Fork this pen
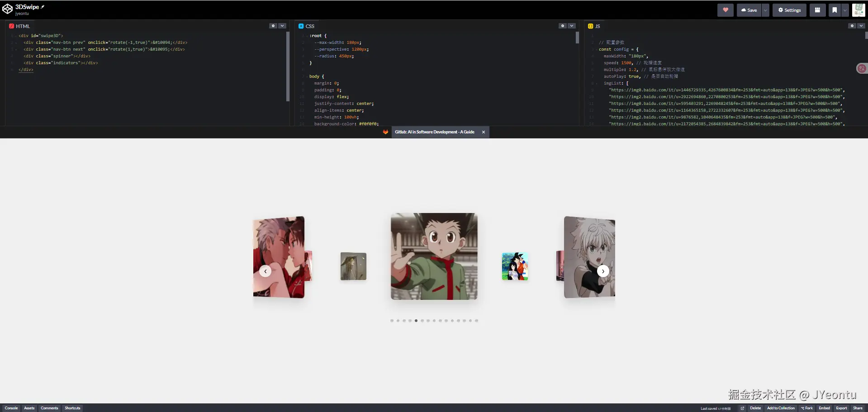Viewport: 868px width, 412px height. (807, 408)
